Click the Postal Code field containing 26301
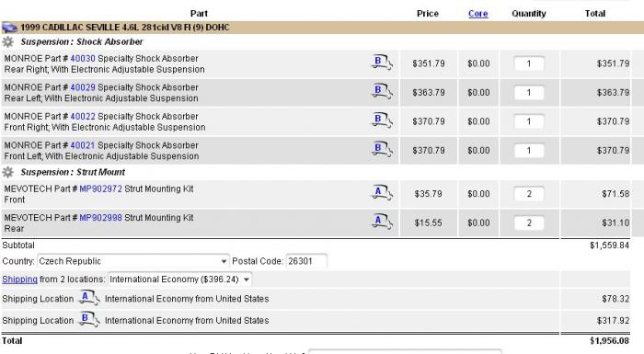This screenshot has height=354, width=644. pyautogui.click(x=306, y=261)
